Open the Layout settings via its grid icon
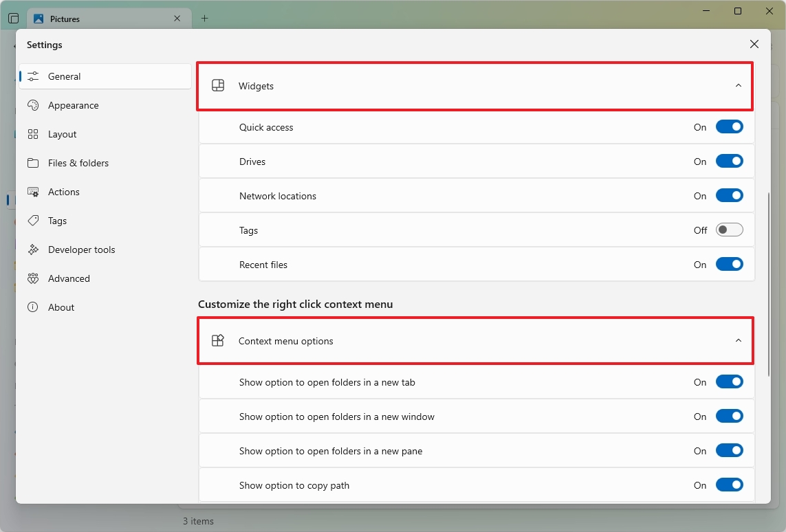Image resolution: width=786 pixels, height=532 pixels. [33, 134]
